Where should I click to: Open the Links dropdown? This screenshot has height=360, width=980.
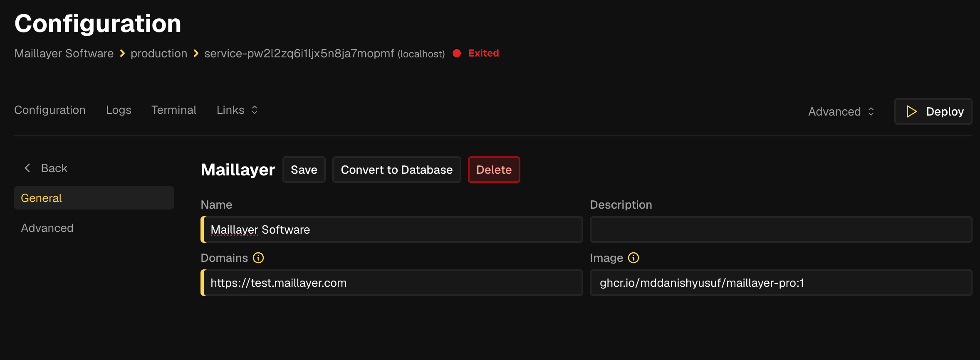pyautogui.click(x=237, y=110)
